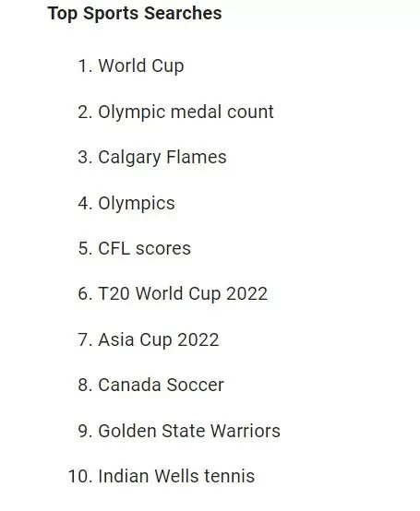
Task: Click the word 'Searches' in heading
Action: [183, 13]
